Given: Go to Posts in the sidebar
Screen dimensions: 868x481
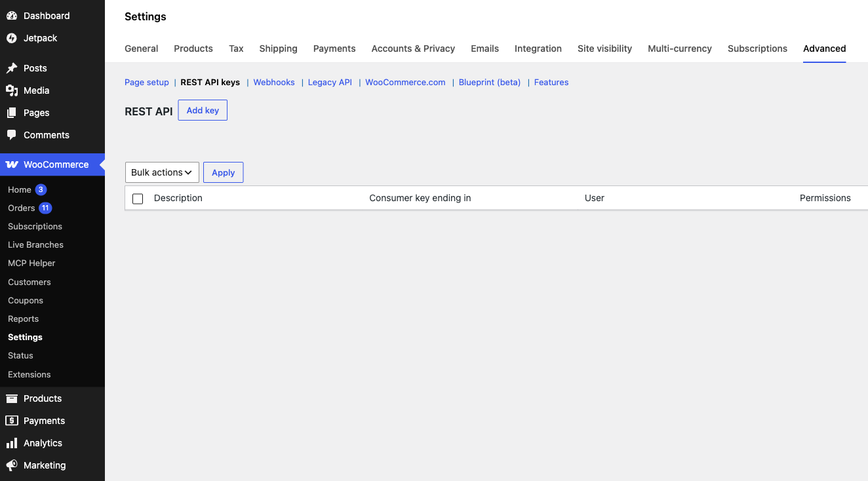Looking at the screenshot, I should [35, 68].
